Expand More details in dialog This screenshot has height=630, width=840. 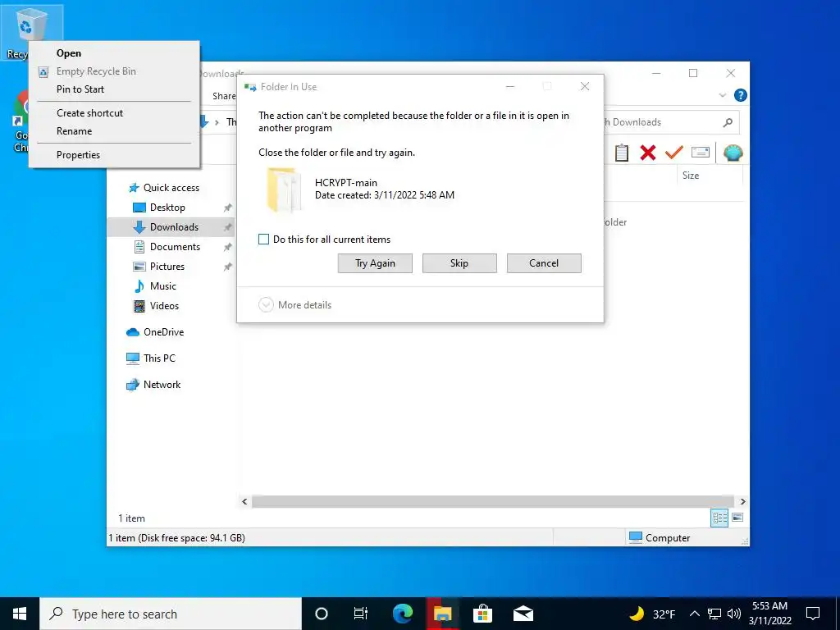tap(294, 305)
